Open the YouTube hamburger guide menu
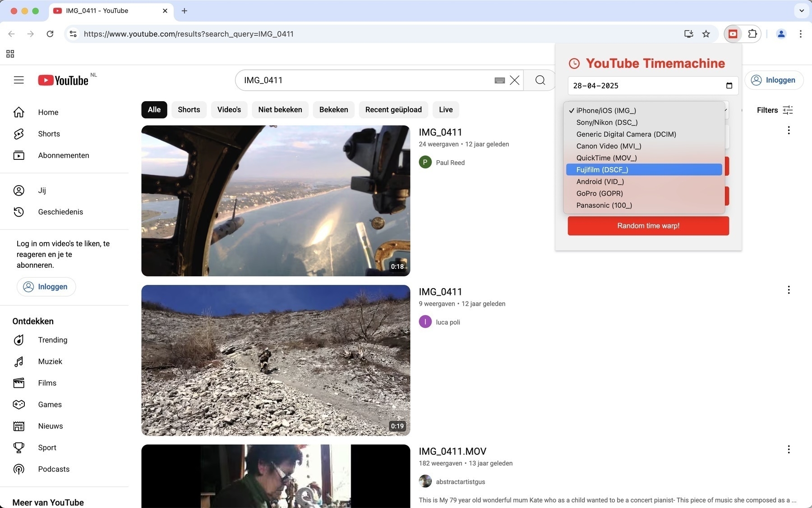Image resolution: width=812 pixels, height=508 pixels. pos(18,80)
